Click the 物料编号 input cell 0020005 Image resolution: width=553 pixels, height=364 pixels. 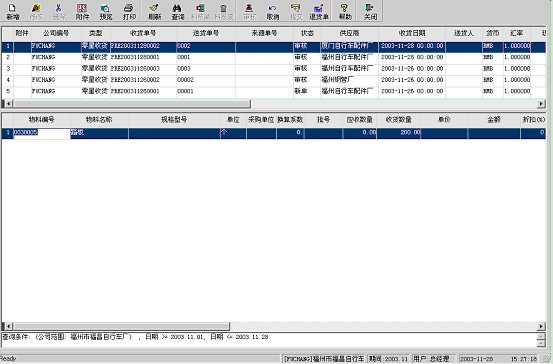pos(42,133)
